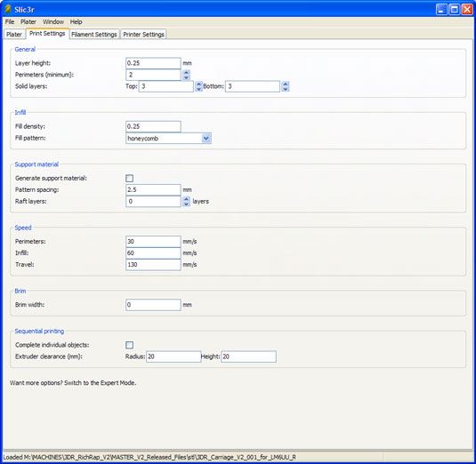Image resolution: width=476 pixels, height=464 pixels.
Task: Select the Print Settings tab
Action: coord(47,34)
